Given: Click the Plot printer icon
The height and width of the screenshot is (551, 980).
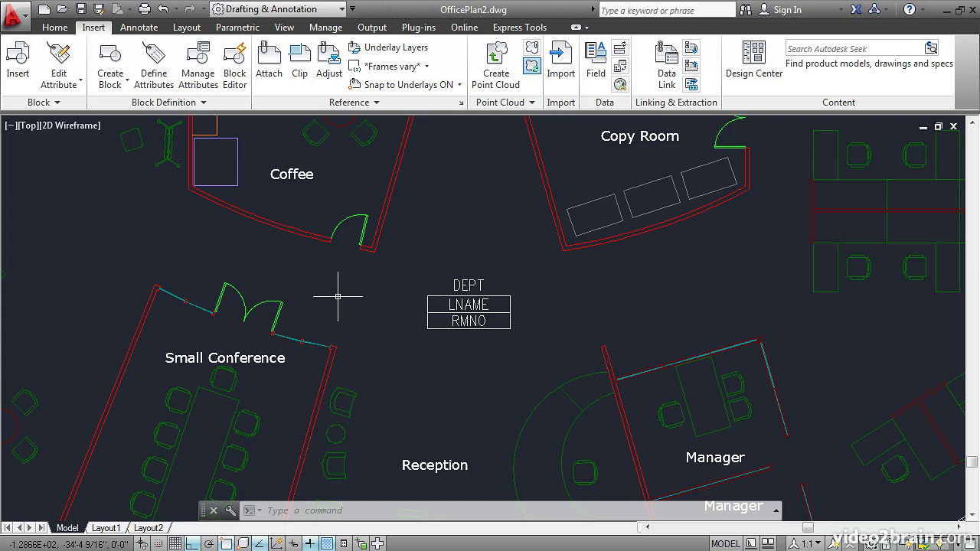Looking at the screenshot, I should coord(145,9).
